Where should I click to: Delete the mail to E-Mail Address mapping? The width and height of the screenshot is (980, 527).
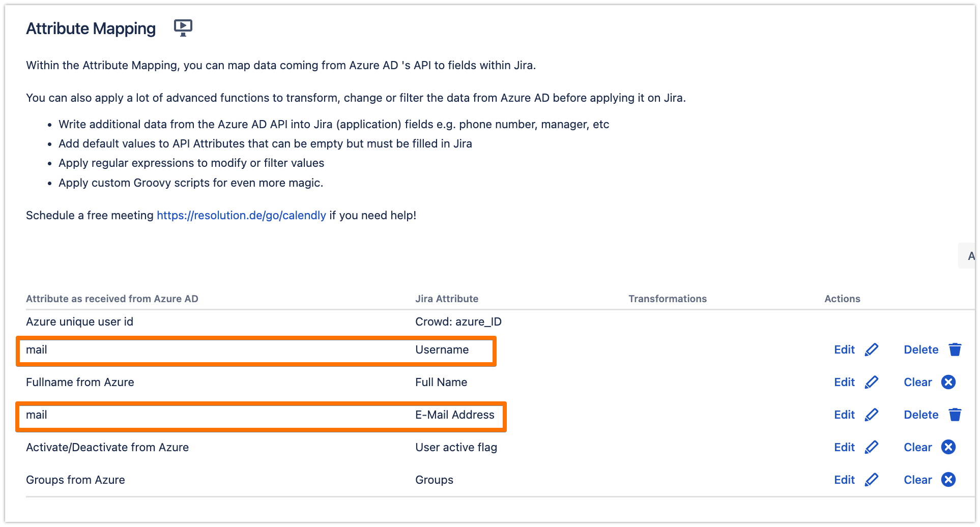921,415
